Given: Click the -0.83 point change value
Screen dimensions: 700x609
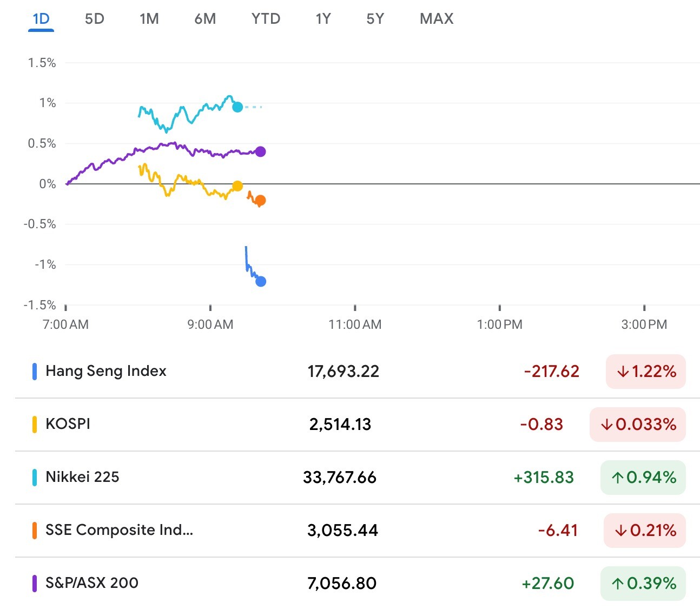Looking at the screenshot, I should (x=541, y=425).
